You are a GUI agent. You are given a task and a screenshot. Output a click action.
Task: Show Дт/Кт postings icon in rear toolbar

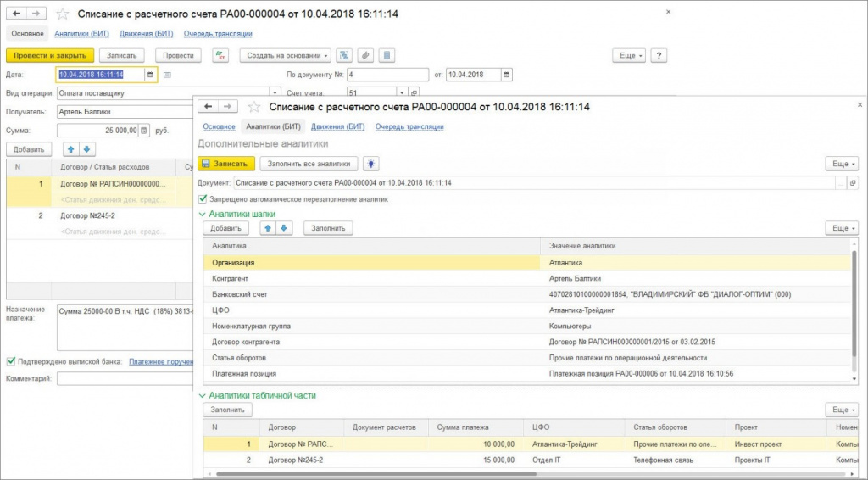(220, 55)
